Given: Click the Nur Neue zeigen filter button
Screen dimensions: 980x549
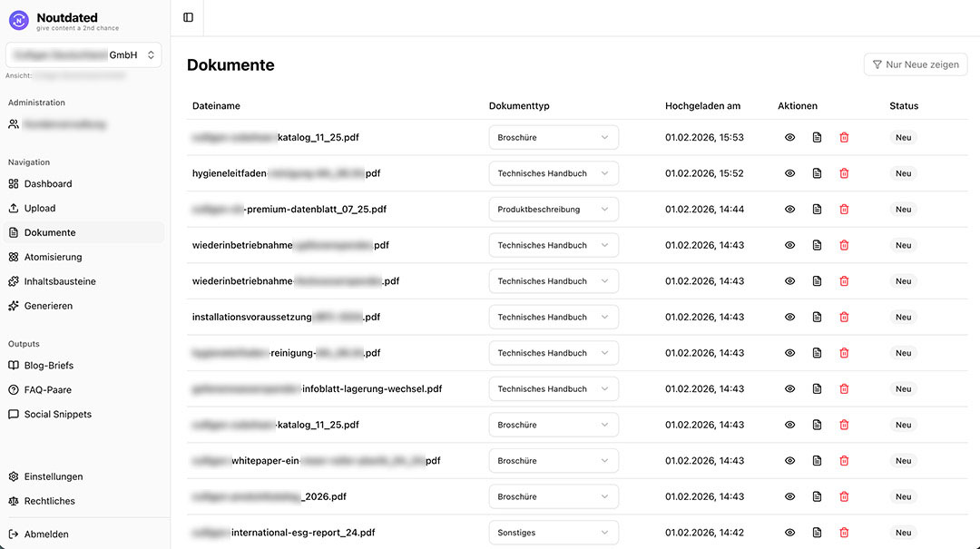Looking at the screenshot, I should click(915, 64).
